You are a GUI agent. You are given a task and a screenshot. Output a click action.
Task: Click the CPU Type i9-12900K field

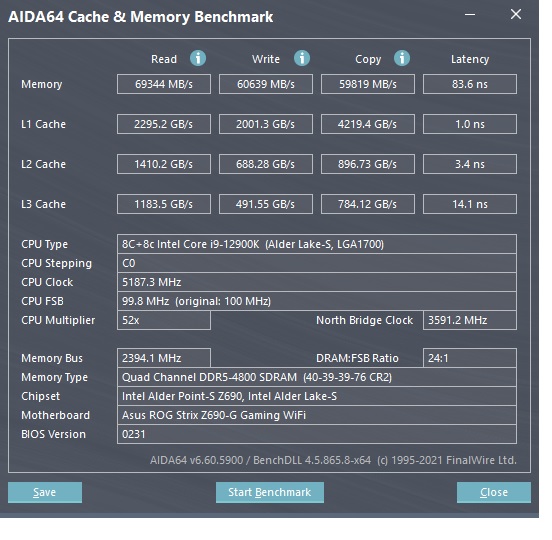pyautogui.click(x=317, y=244)
